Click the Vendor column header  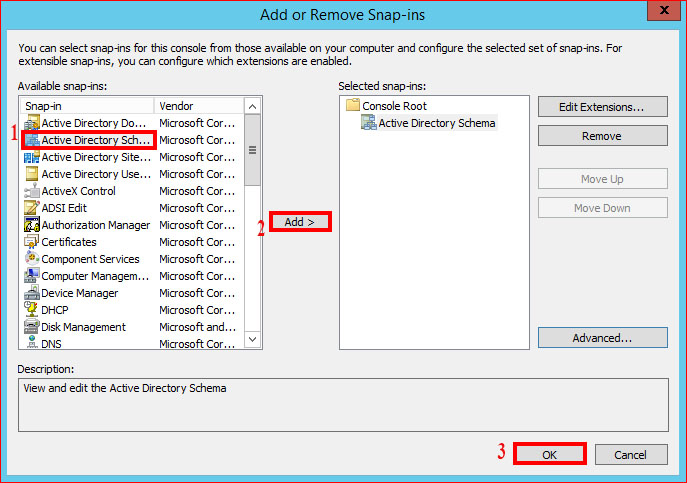[x=199, y=106]
